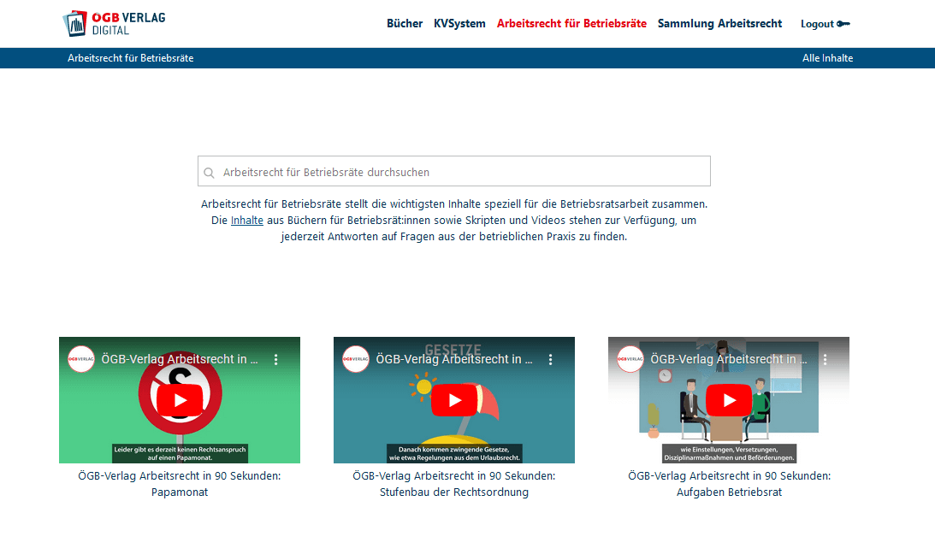Click caption 'Aufgaben Betriebsrat' below video
Viewport: 935px width, 560px height.
point(729,492)
